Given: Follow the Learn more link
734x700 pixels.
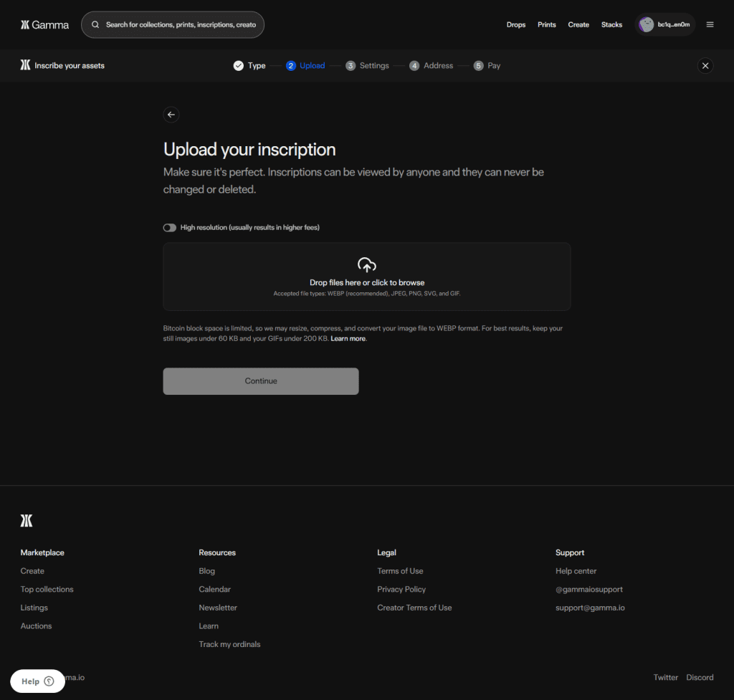Looking at the screenshot, I should pyautogui.click(x=348, y=338).
